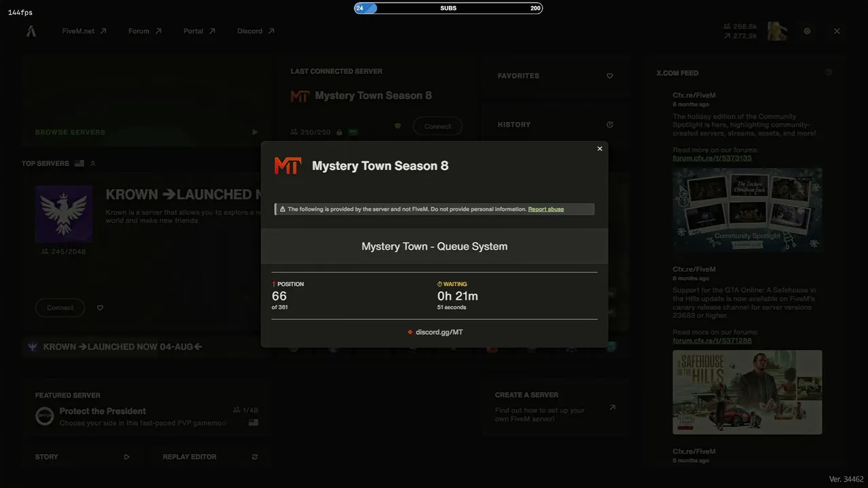Image resolution: width=868 pixels, height=488 pixels.
Task: Click the heart badge beside Mystery Town Connect
Action: (398, 126)
